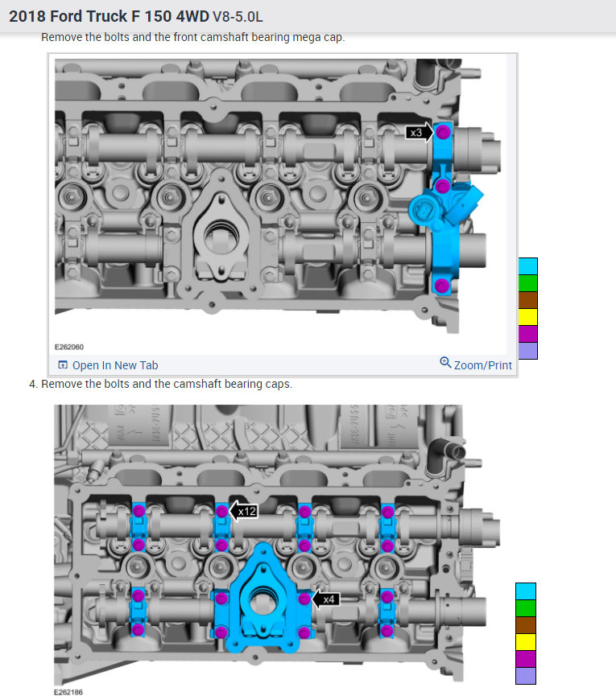This screenshot has width=616, height=700.
Task: Click the V8-5.0L engine label in header
Action: pos(238,17)
